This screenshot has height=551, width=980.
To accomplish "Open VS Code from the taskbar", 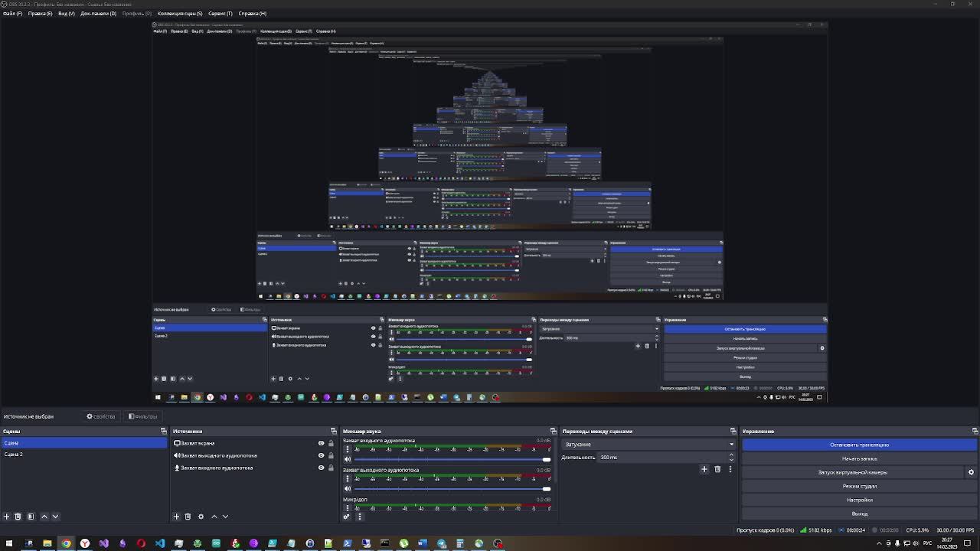I will pyautogui.click(x=159, y=543).
